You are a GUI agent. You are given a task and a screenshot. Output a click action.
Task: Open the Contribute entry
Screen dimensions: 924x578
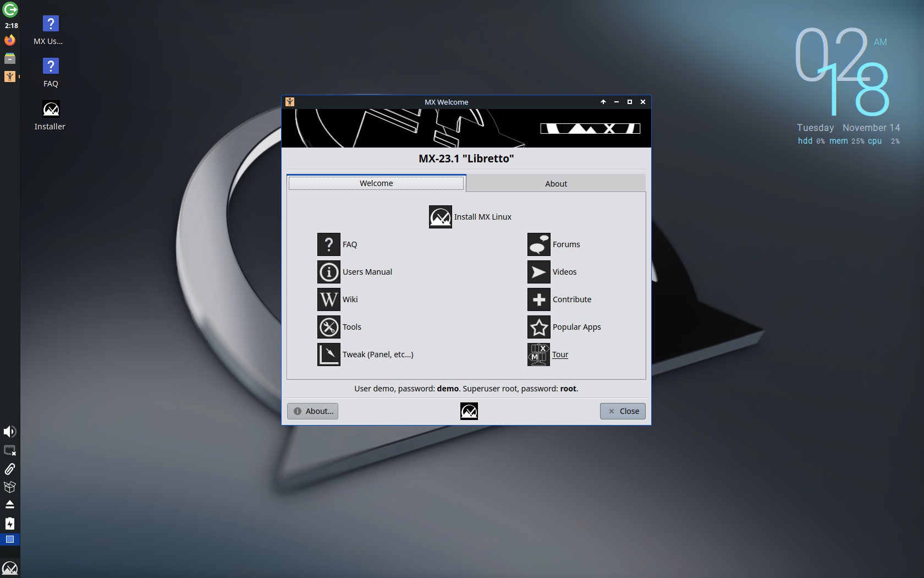(559, 299)
